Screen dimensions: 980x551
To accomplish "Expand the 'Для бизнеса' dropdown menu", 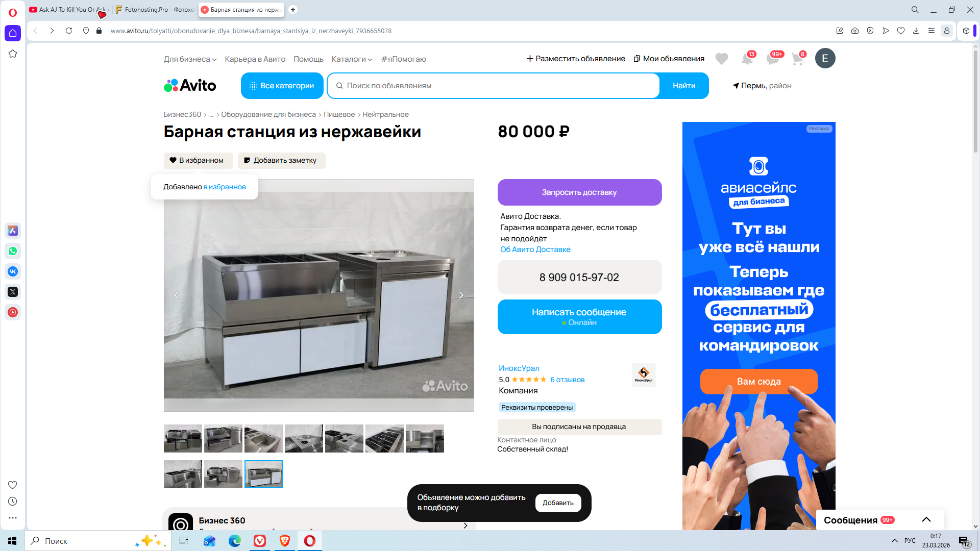I will point(190,59).
